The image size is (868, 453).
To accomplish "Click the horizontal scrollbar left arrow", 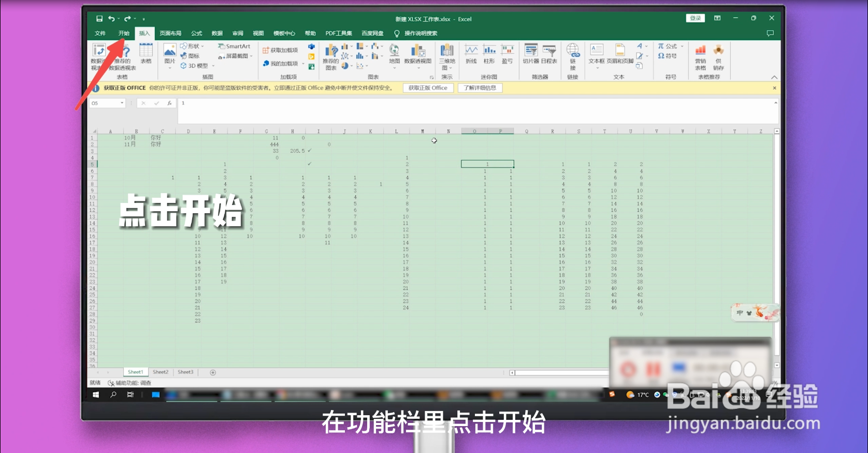I will coord(512,373).
